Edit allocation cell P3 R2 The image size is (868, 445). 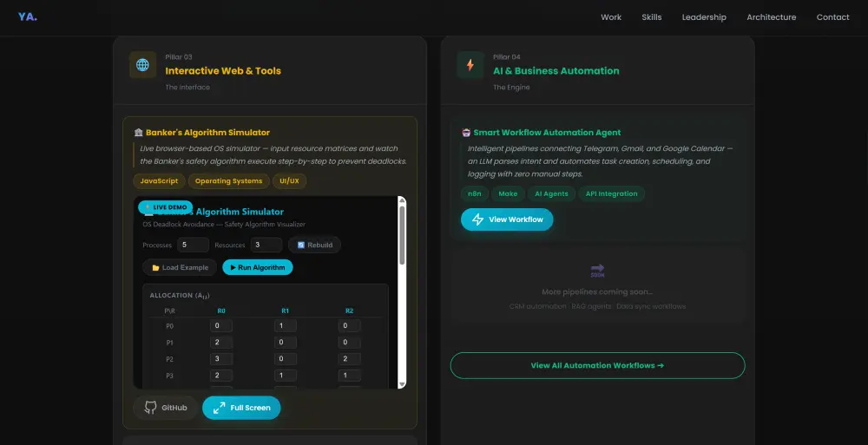[349, 376]
